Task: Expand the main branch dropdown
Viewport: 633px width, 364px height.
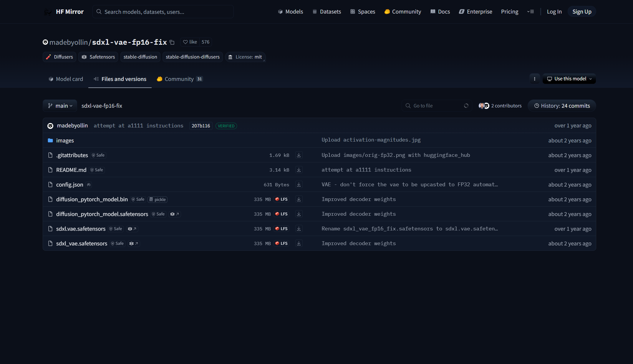Action: 60,106
